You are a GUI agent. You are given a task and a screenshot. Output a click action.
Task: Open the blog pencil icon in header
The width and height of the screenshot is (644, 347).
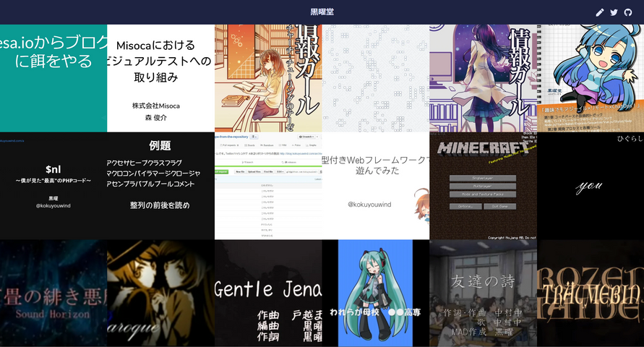coord(600,12)
